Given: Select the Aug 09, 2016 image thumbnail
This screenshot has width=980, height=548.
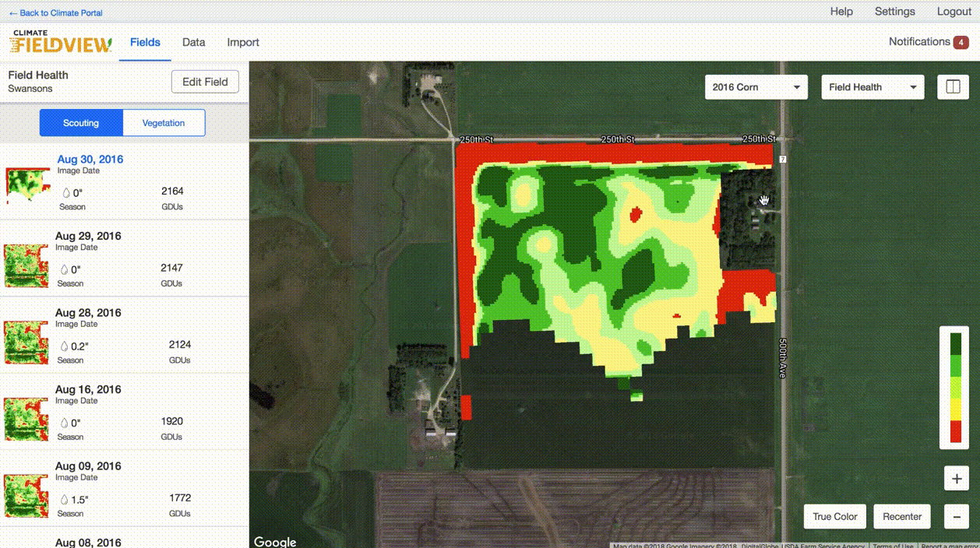Looking at the screenshot, I should click(x=27, y=496).
